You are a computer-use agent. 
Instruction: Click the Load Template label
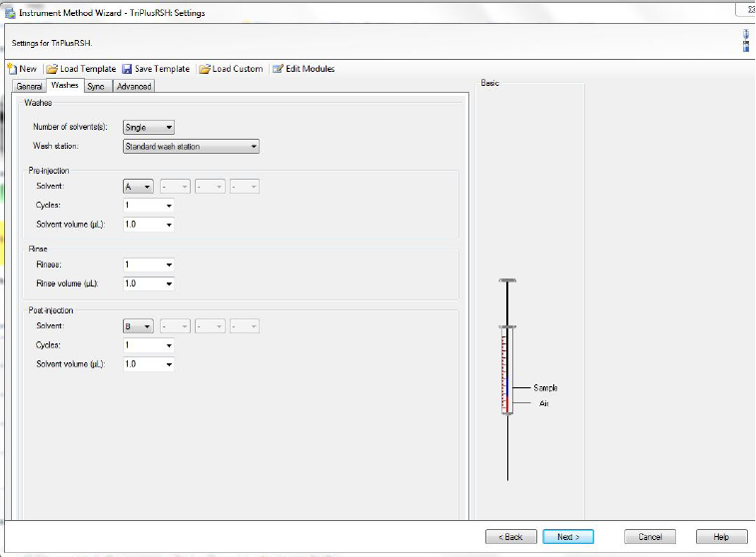[x=88, y=69]
